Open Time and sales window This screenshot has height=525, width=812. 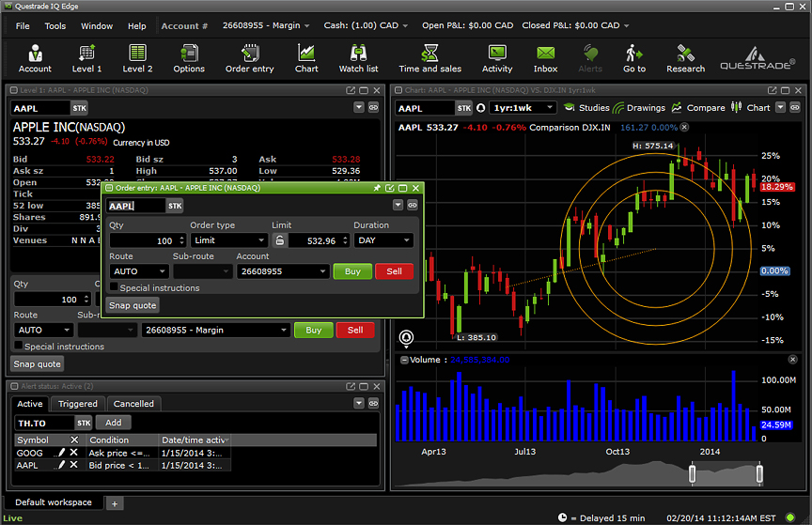tap(429, 58)
